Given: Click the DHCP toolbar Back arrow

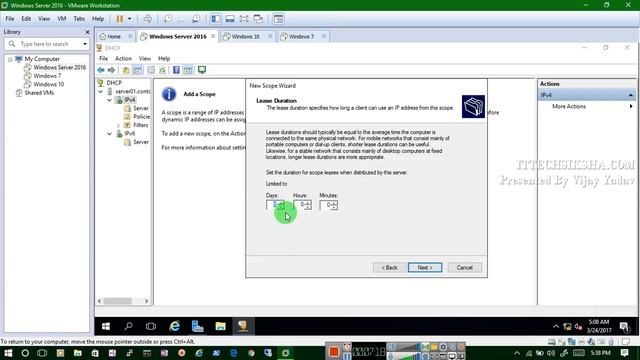Looking at the screenshot, I should pos(101,70).
